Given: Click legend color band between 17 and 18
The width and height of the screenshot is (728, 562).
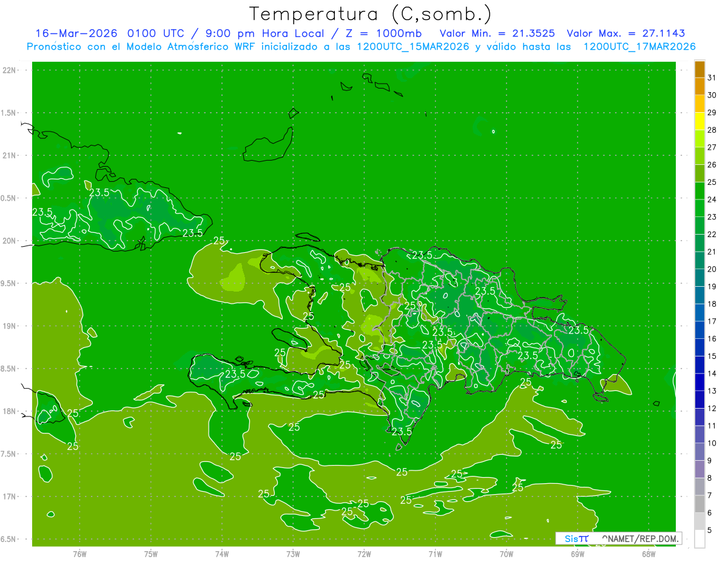Looking at the screenshot, I should (699, 313).
